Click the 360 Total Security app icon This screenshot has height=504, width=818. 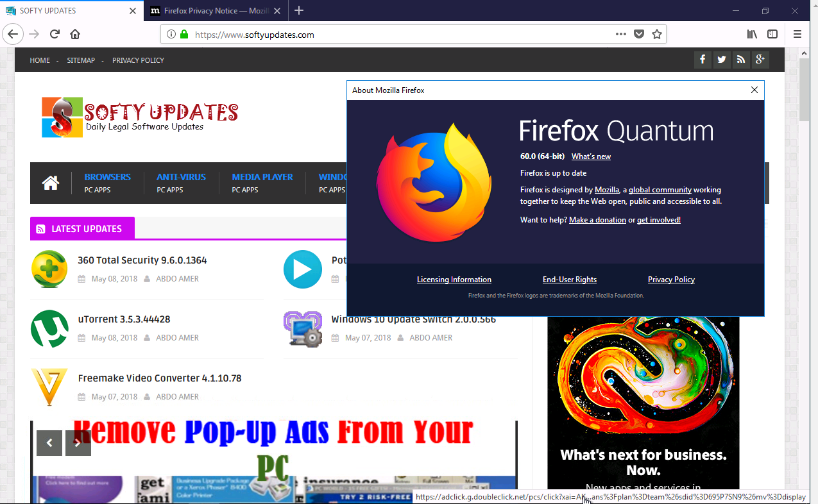pyautogui.click(x=49, y=269)
